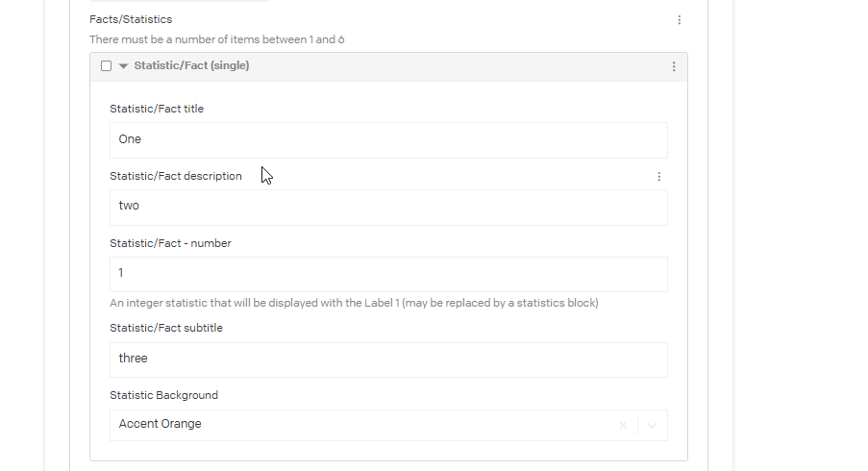The height and width of the screenshot is (471, 868).
Task: Open the Statistic/Fact description options menu
Action: [659, 177]
